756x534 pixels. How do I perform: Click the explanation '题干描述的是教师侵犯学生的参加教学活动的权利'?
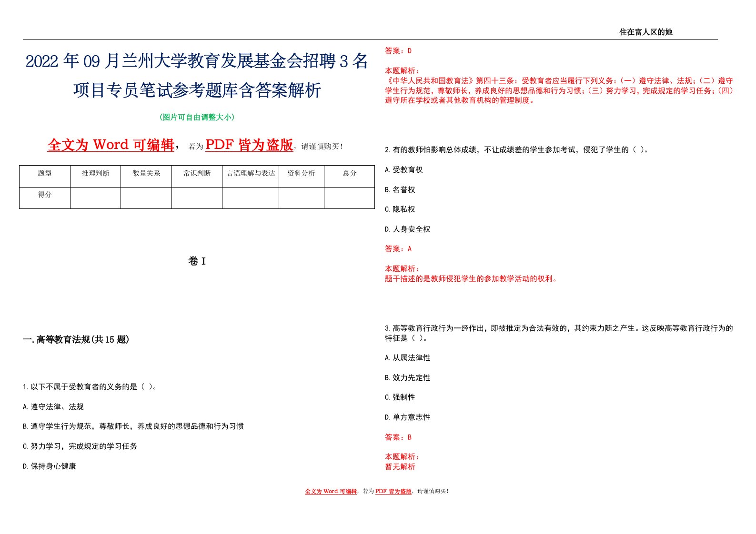tap(471, 279)
